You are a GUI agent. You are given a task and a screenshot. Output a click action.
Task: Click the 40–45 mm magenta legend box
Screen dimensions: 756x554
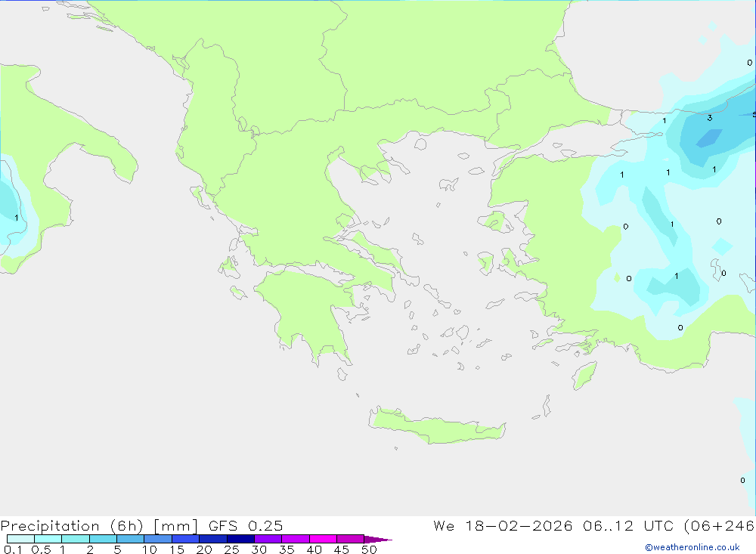coord(323,539)
